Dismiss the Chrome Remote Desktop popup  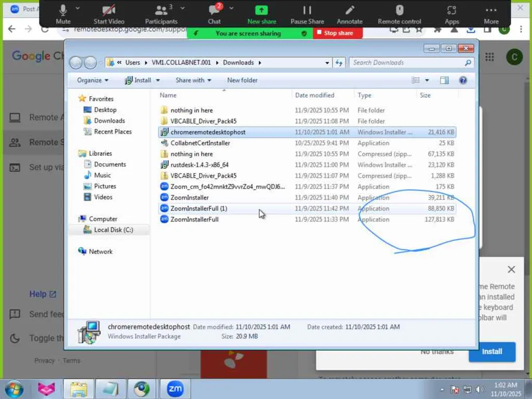tap(511, 270)
